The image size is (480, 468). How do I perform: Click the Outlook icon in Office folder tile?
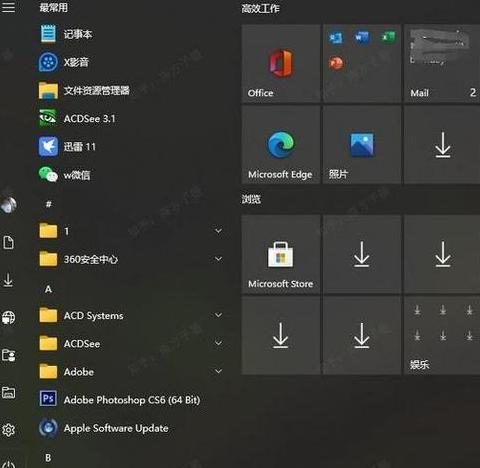click(x=335, y=38)
